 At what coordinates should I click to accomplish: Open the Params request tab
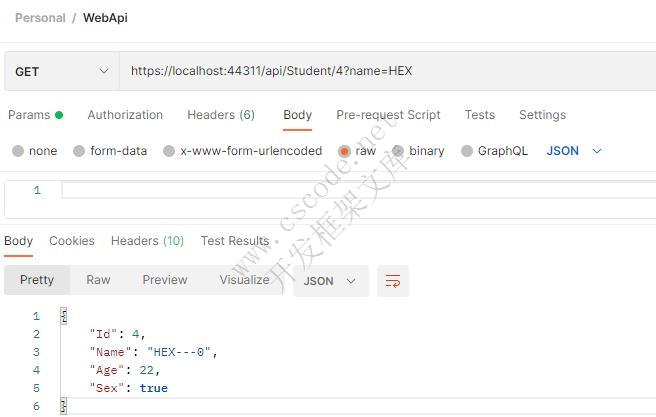35,115
